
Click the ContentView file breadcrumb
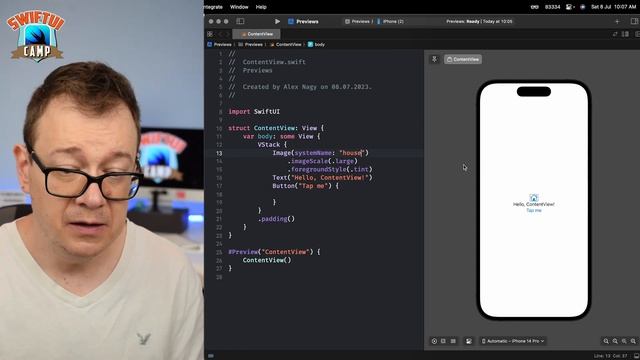point(285,44)
